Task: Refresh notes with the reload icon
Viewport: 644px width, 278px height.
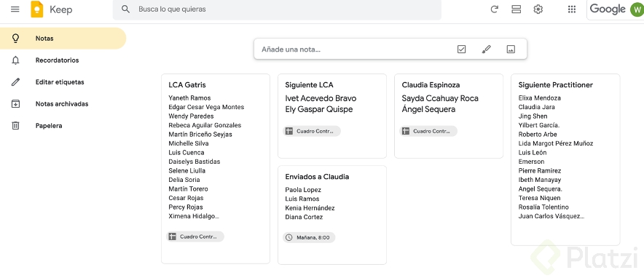Action: [x=495, y=9]
